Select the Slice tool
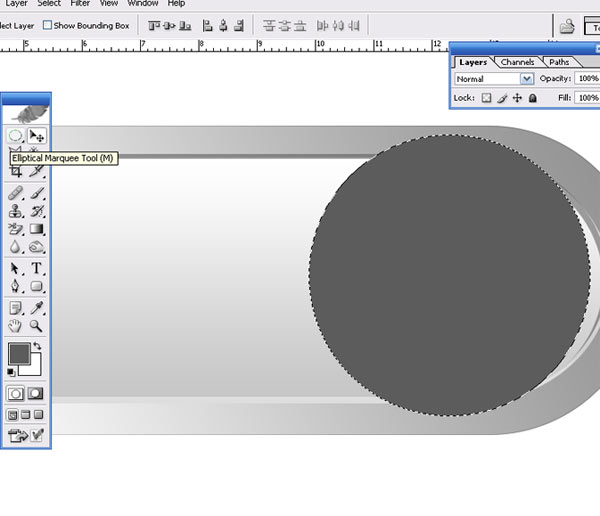This screenshot has width=600, height=516. coord(37,171)
